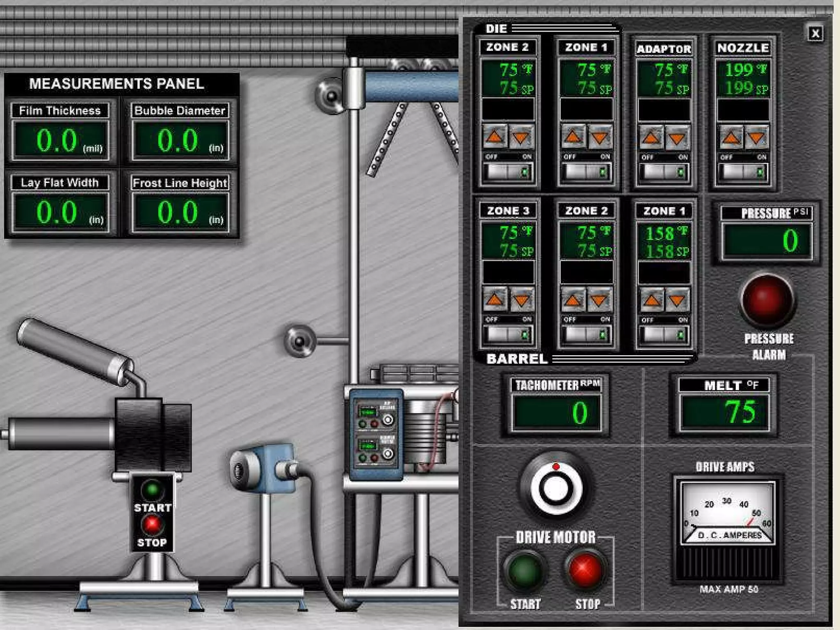Toggle the Adaptor heater OFF/ON switch
The height and width of the screenshot is (630, 840).
click(x=664, y=171)
